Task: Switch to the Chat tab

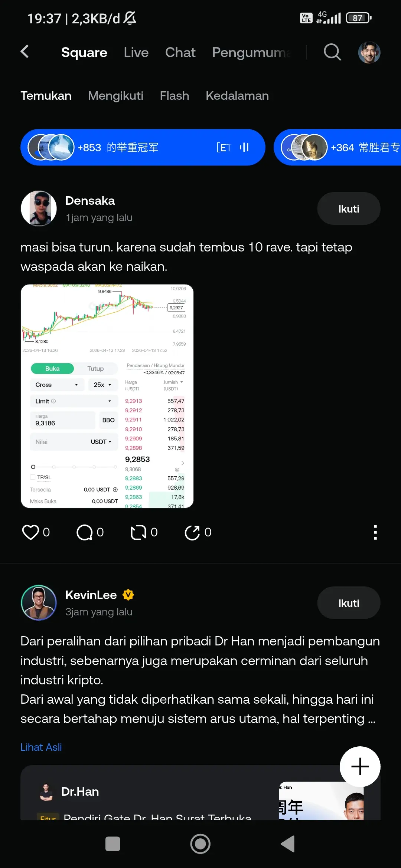Action: (x=180, y=53)
